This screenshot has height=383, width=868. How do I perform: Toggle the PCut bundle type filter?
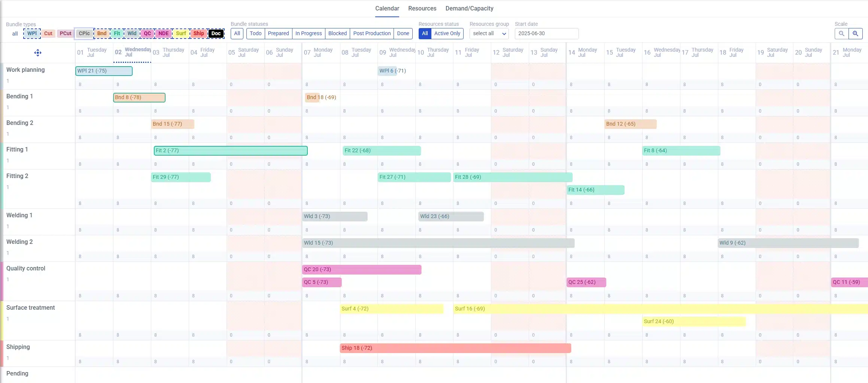pyautogui.click(x=66, y=33)
